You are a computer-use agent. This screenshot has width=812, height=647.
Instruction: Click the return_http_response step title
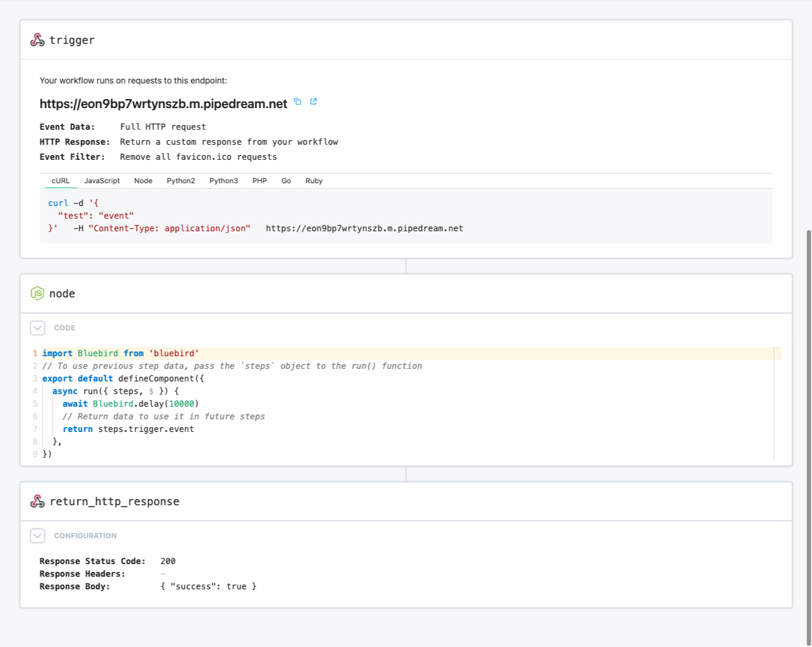pyautogui.click(x=114, y=502)
